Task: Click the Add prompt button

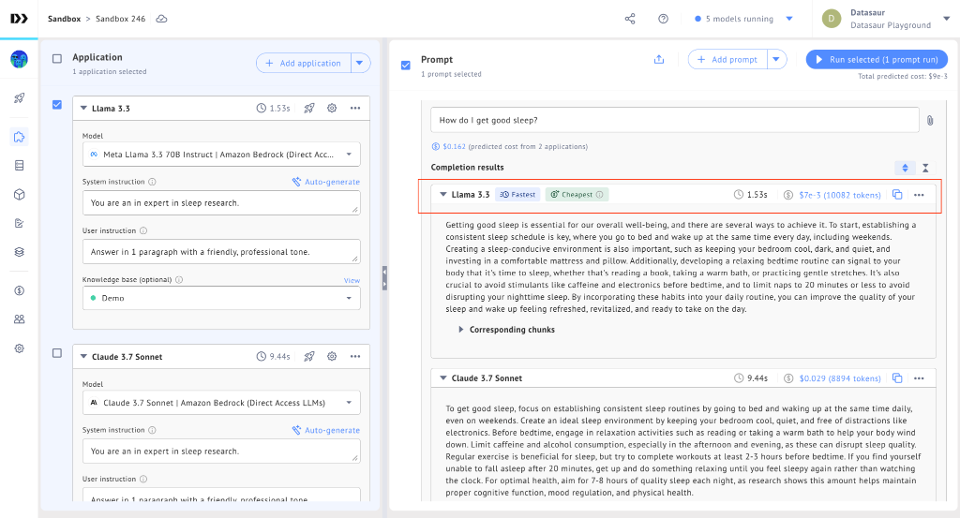Action: [x=728, y=59]
